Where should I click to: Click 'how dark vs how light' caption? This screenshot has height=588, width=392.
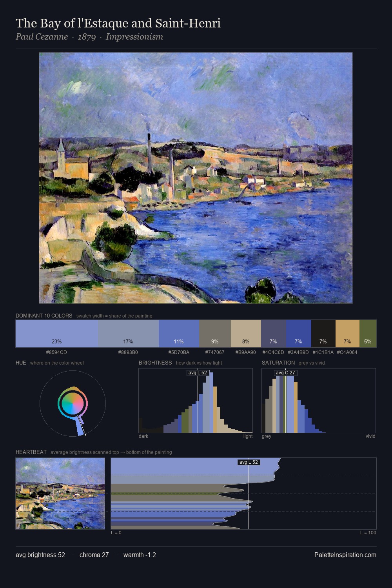tap(199, 363)
